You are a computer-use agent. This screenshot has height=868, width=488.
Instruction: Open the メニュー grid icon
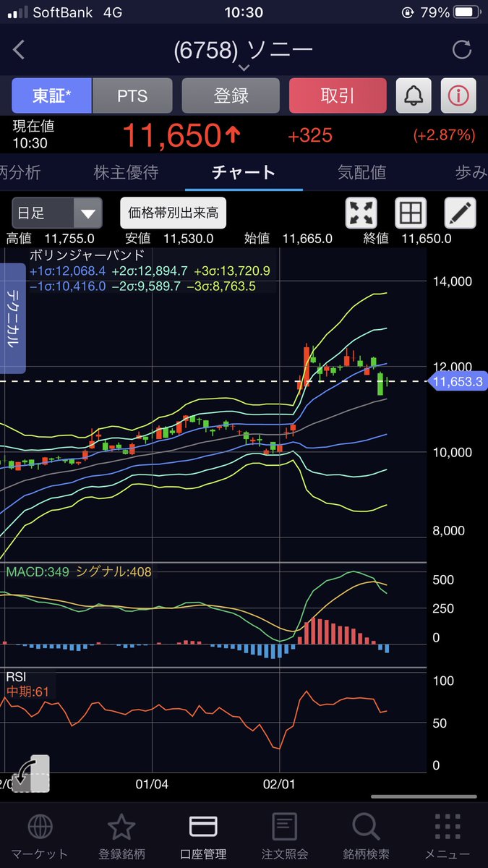448,827
